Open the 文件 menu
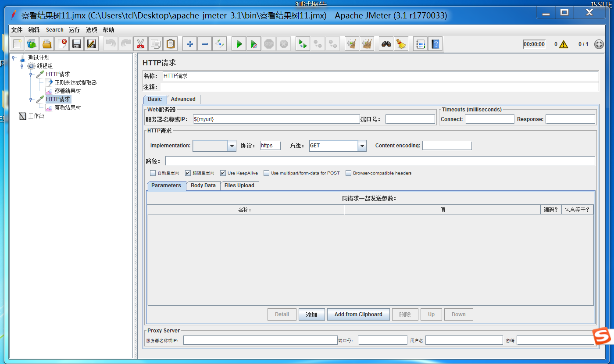Viewport: 614px width, 364px height. tap(17, 30)
